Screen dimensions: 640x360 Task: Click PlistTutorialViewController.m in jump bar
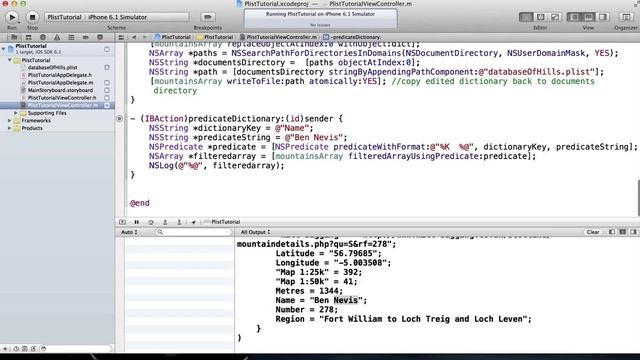[x=278, y=37]
